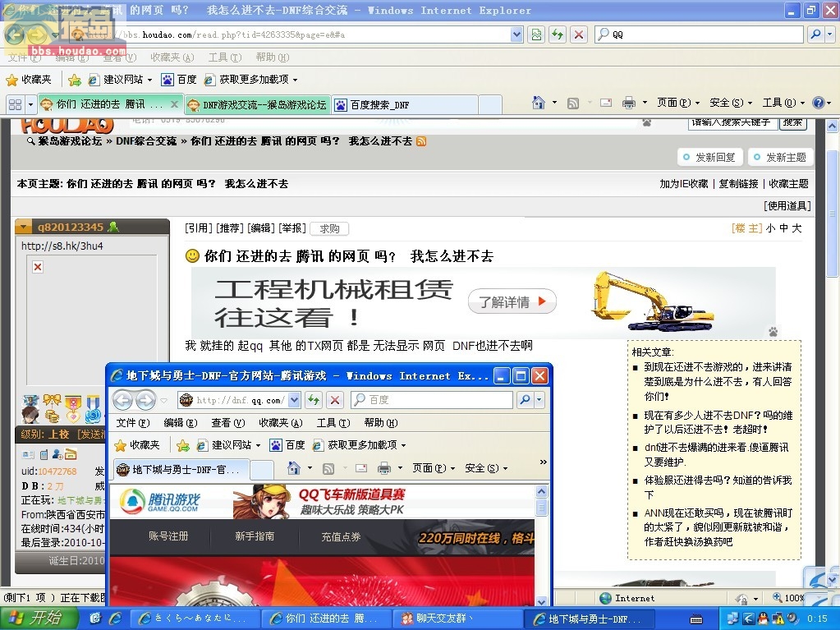
Task: Click Tencent Games logo in DNF popup page
Action: click(159, 501)
